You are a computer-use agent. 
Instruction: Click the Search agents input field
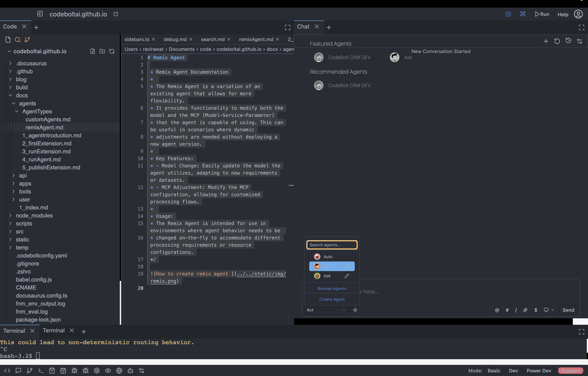(332, 245)
